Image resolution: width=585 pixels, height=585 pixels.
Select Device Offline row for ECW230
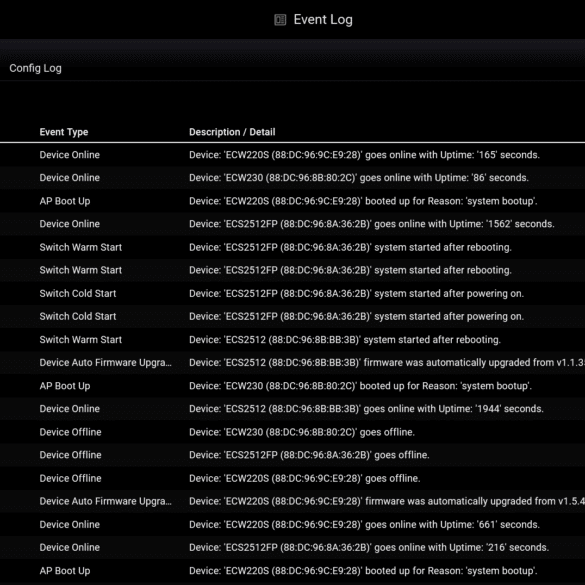(x=292, y=432)
